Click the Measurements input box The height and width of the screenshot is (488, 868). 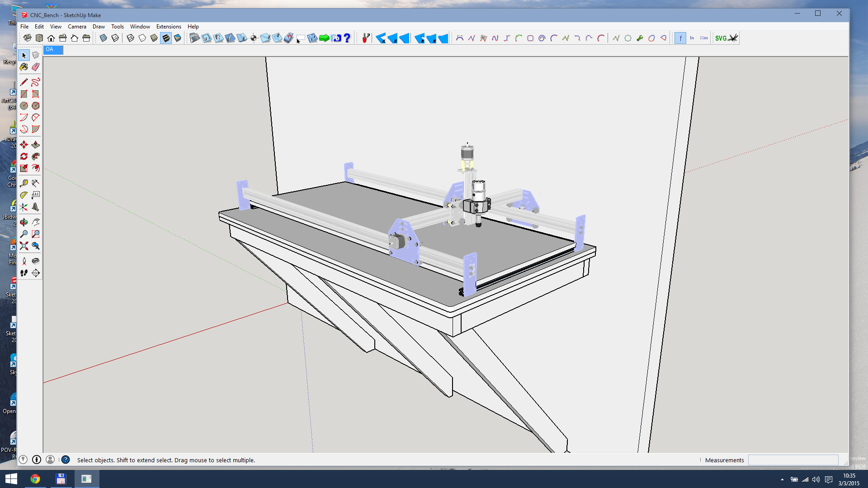point(793,460)
